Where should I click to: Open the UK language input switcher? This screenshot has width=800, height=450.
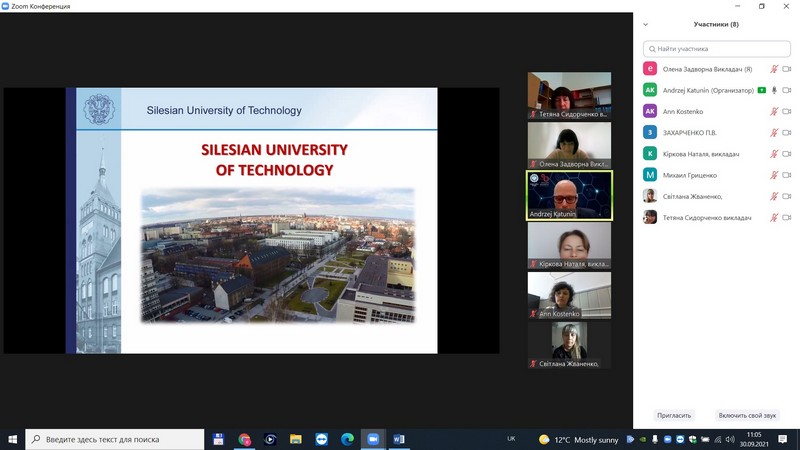[x=511, y=439]
